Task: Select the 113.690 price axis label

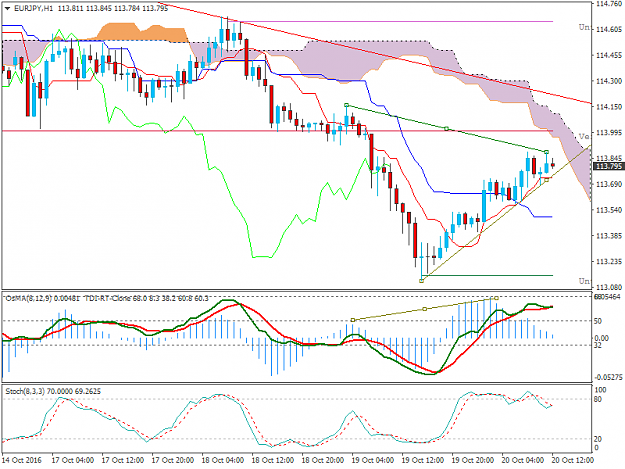Action: pyautogui.click(x=609, y=184)
